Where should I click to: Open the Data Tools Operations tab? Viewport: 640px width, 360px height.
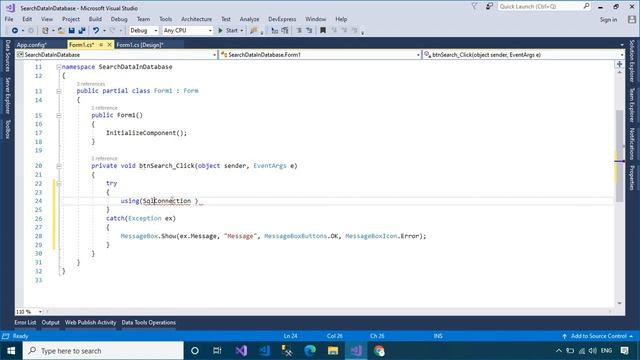point(149,322)
